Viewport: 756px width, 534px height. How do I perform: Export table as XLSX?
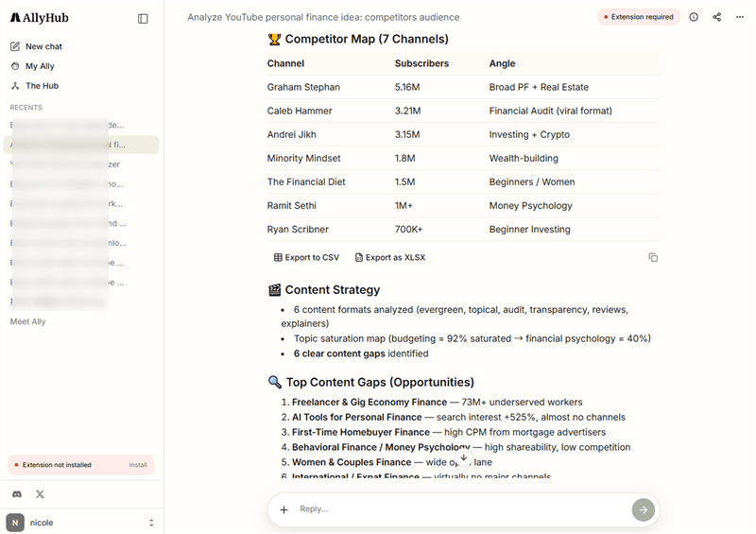click(390, 258)
